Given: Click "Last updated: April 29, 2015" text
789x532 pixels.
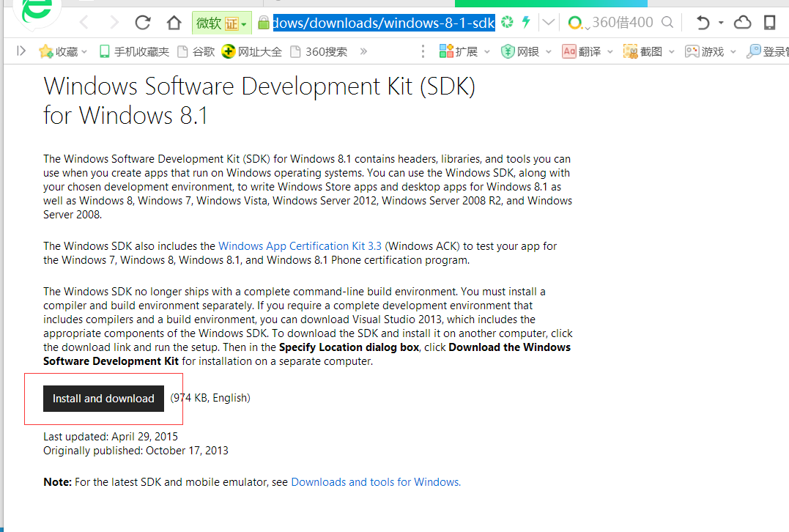Looking at the screenshot, I should point(111,436).
